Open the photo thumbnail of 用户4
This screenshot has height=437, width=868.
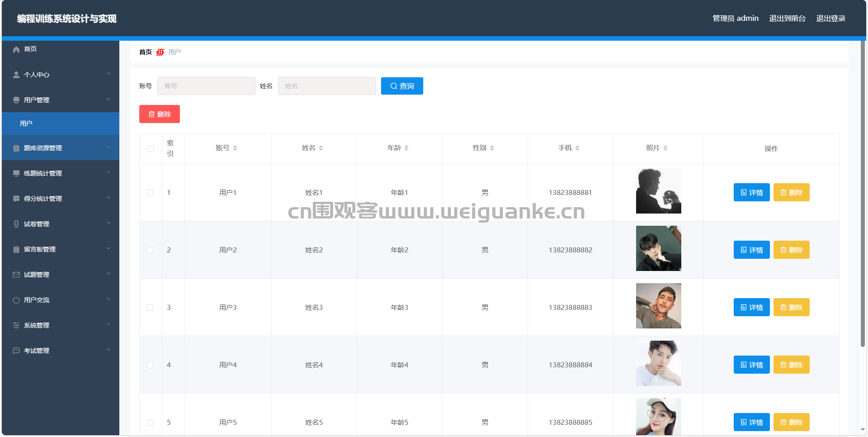(658, 363)
